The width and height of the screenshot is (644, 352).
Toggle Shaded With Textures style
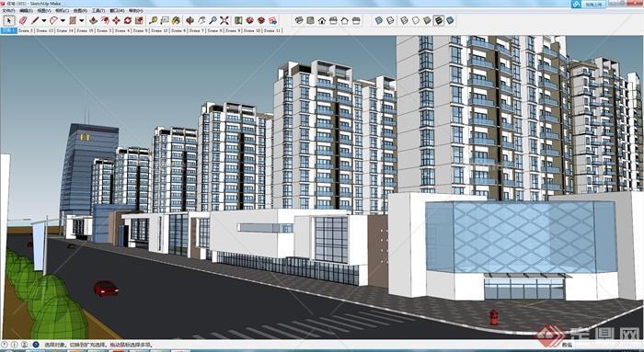439,20
